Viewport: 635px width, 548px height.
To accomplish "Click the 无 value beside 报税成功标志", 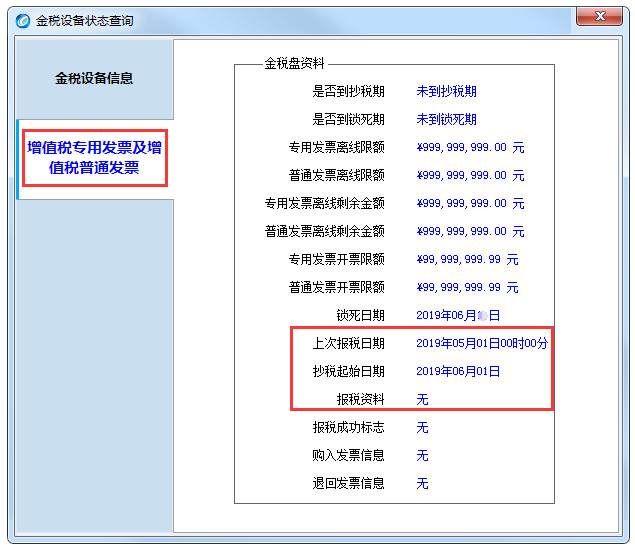I will coord(422,427).
